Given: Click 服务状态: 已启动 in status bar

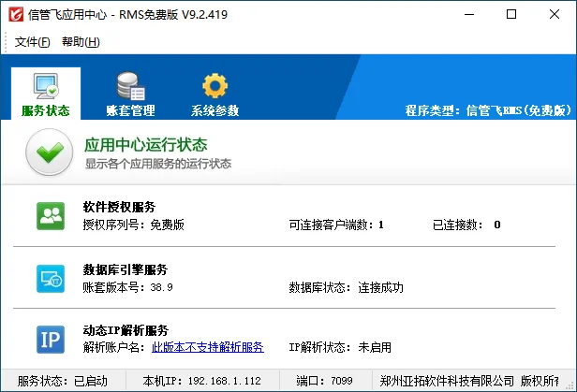Looking at the screenshot, I should point(62,382).
